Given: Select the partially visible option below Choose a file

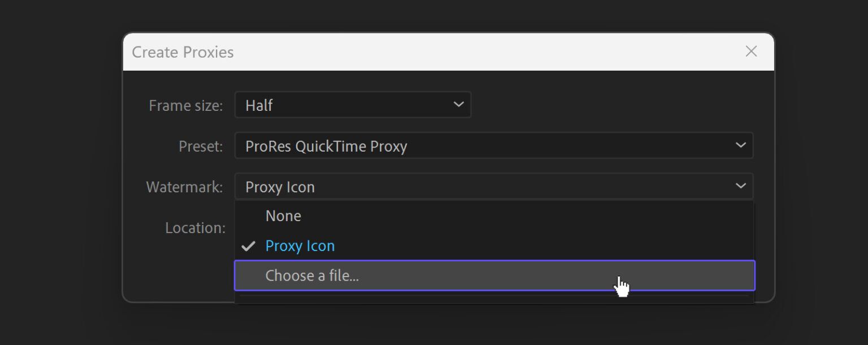Looking at the screenshot, I should (494, 299).
